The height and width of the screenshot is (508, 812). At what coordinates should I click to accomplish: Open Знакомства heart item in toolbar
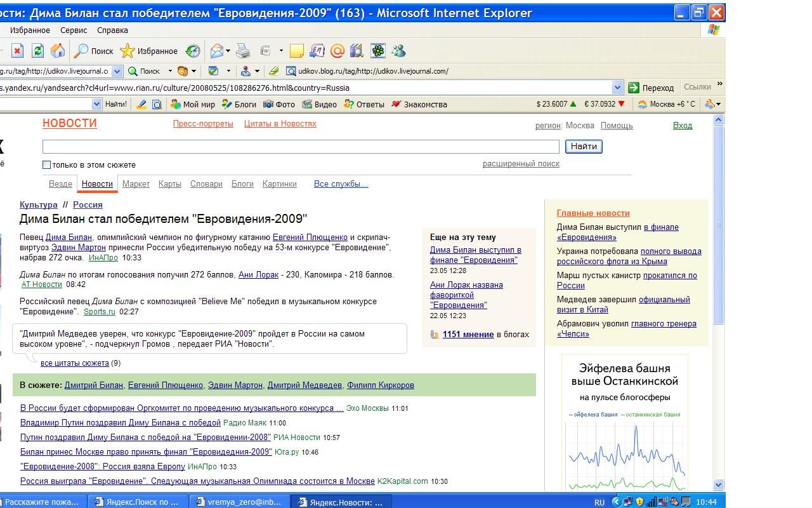(419, 104)
